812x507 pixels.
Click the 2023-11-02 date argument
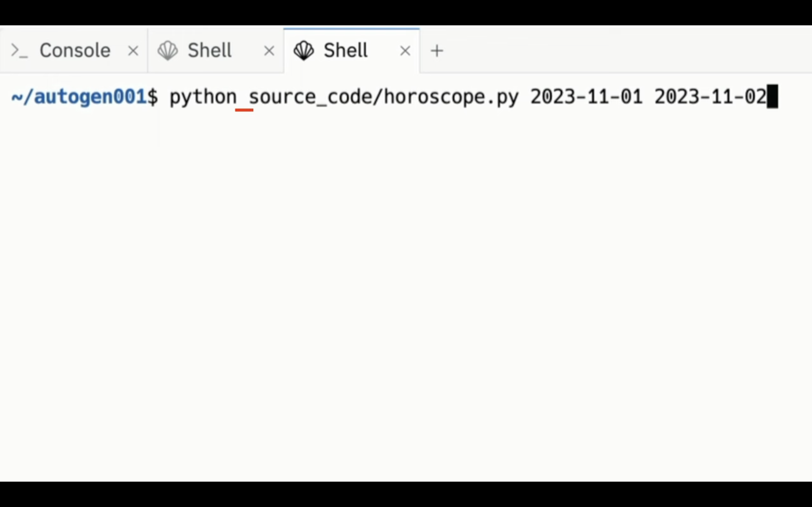(x=710, y=97)
